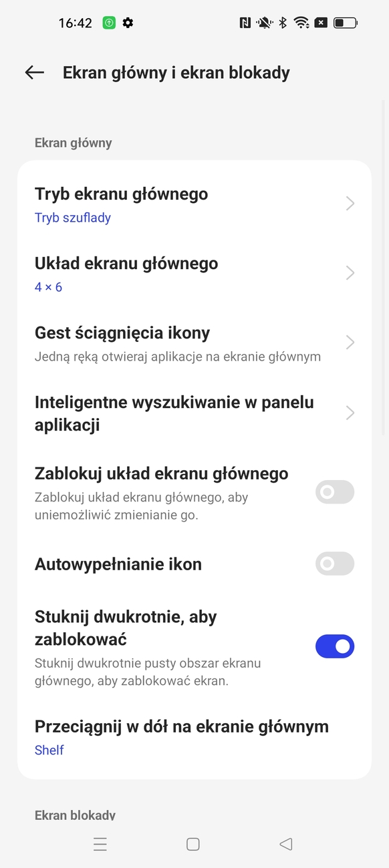Expand Tryb ekranu głównego chevron

pyautogui.click(x=350, y=204)
